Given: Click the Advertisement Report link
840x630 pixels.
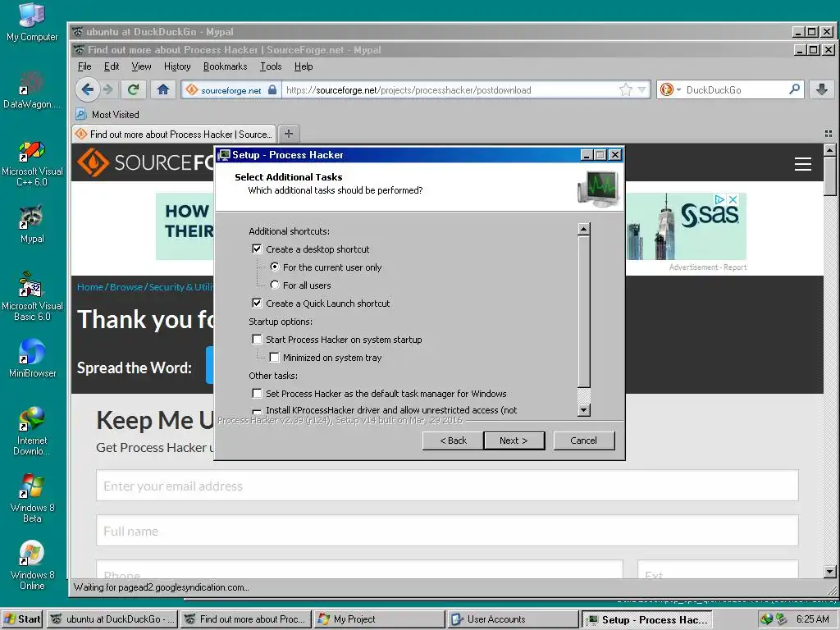Looking at the screenshot, I should 708,267.
